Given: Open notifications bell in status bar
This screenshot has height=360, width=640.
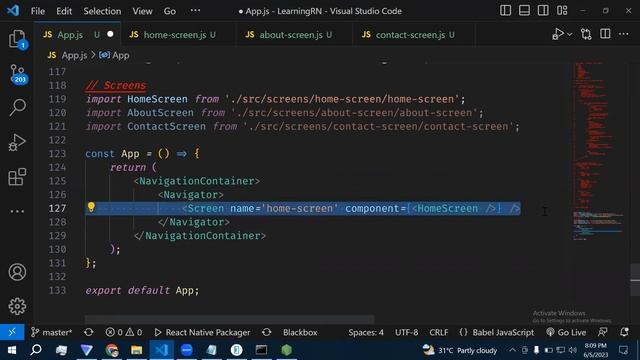Looking at the screenshot, I should [x=624, y=332].
